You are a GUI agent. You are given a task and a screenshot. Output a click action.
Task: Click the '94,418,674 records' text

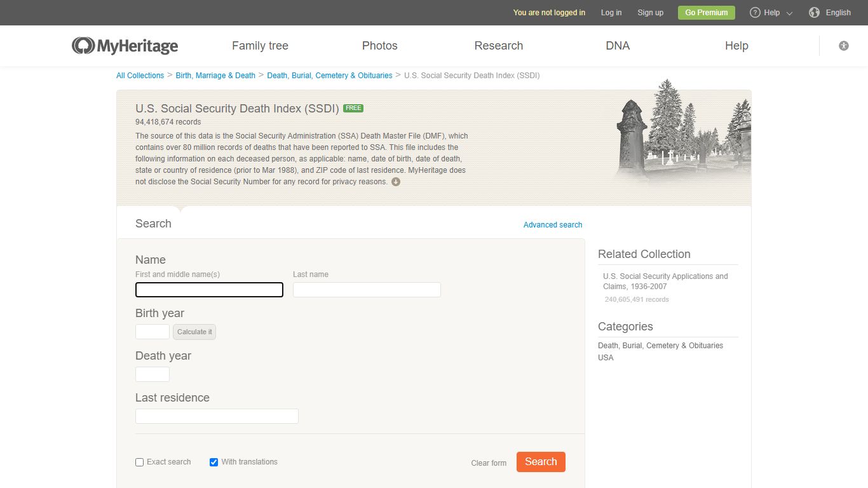pos(168,122)
